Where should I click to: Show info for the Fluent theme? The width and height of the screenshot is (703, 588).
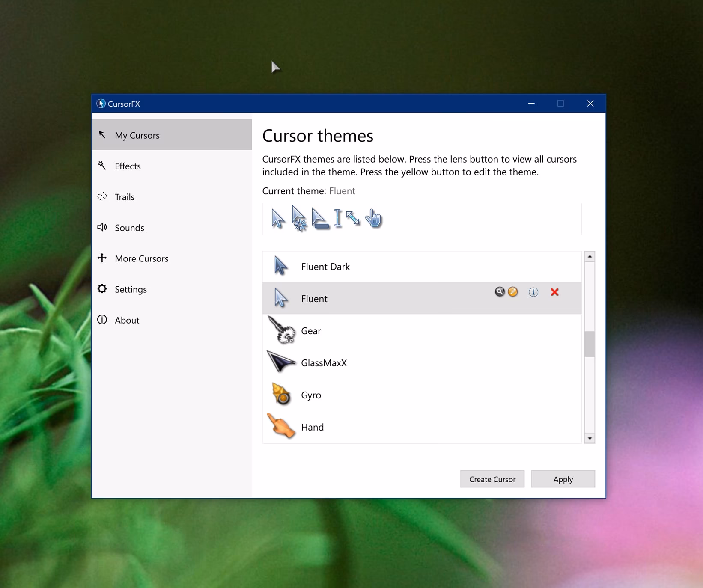pos(533,292)
